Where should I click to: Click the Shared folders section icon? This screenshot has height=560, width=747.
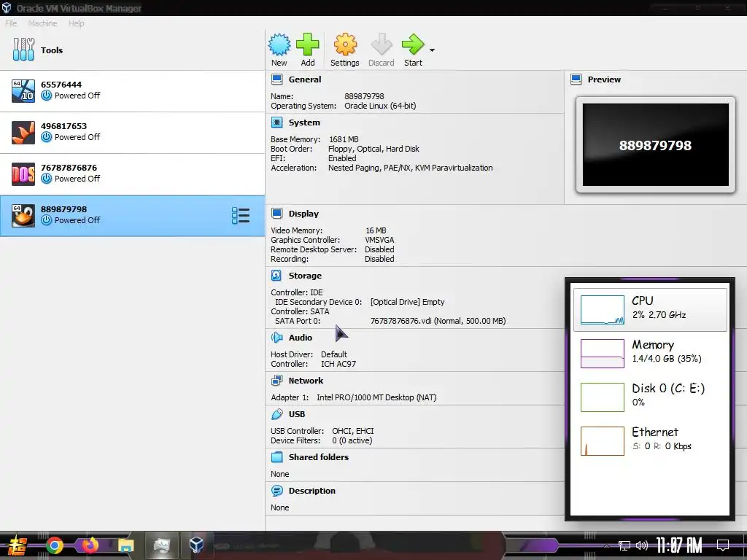coord(276,457)
